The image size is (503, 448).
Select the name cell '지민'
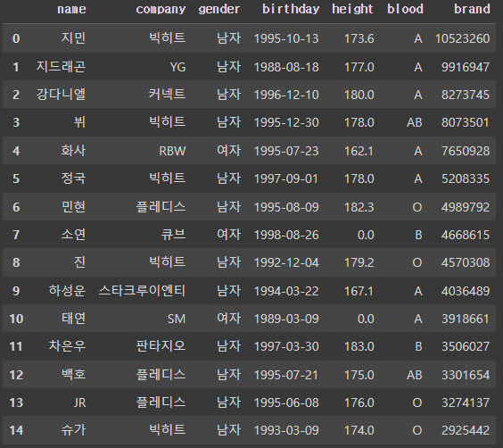73,38
